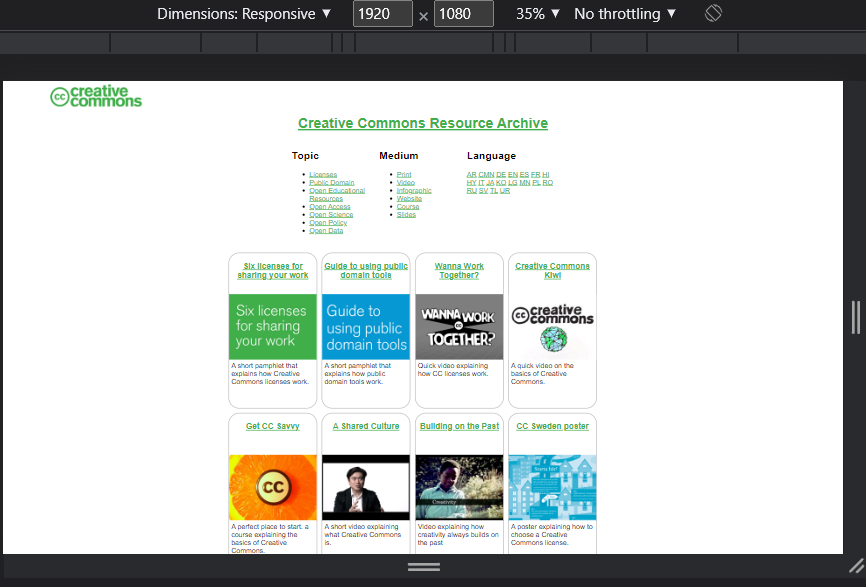Viewport: 866px width, 587px height.
Task: Select the SV language link
Action: point(483,191)
